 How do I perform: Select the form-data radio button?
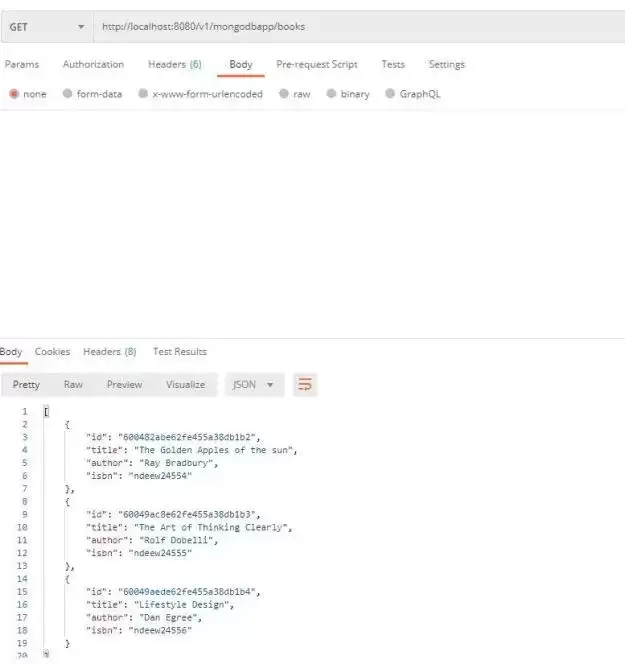[x=67, y=94]
